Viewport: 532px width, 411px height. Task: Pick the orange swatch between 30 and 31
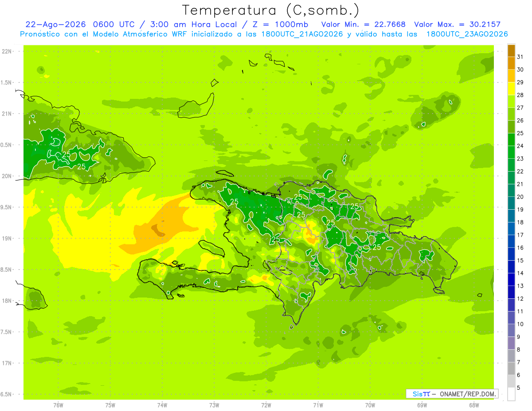click(x=511, y=63)
